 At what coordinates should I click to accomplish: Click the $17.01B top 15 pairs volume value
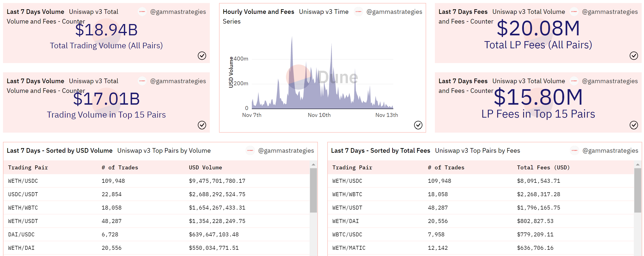coord(106,99)
